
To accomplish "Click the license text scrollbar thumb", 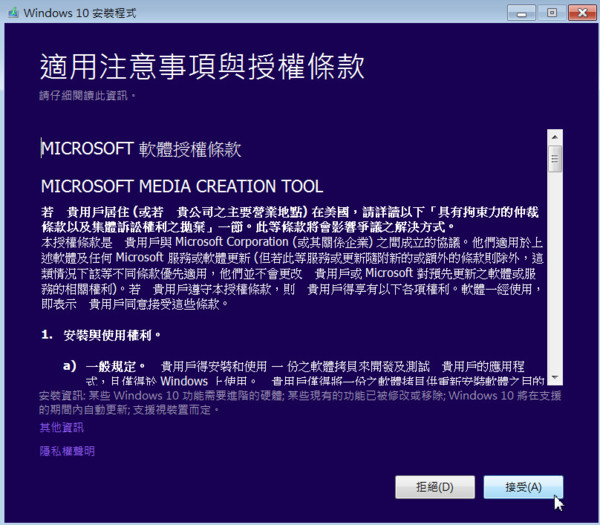I will click(554, 160).
